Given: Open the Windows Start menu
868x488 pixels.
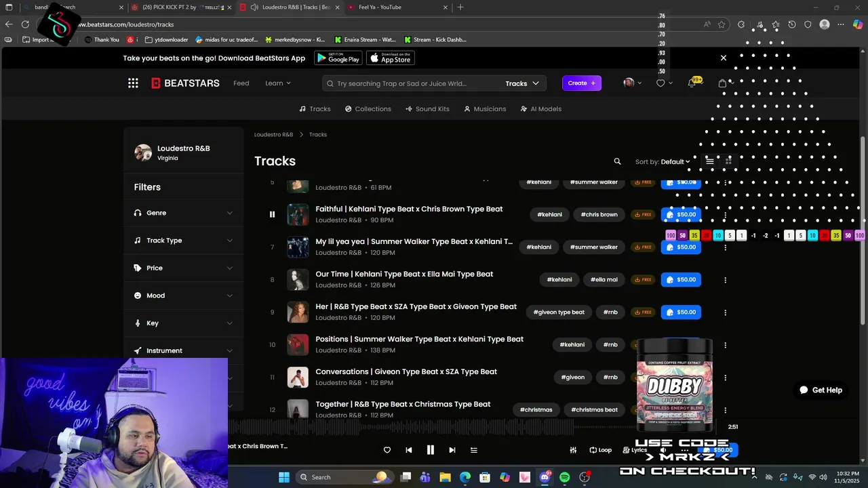Looking at the screenshot, I should [283, 477].
